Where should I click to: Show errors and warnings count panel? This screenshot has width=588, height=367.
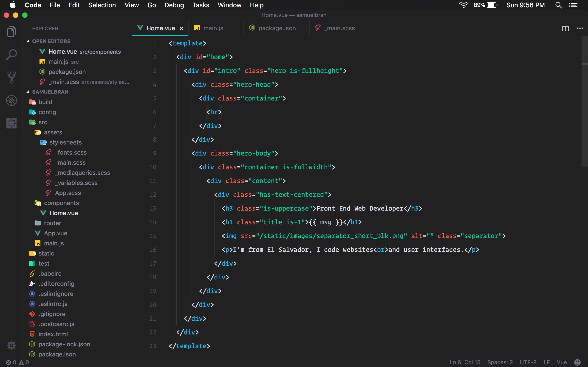tap(17, 362)
